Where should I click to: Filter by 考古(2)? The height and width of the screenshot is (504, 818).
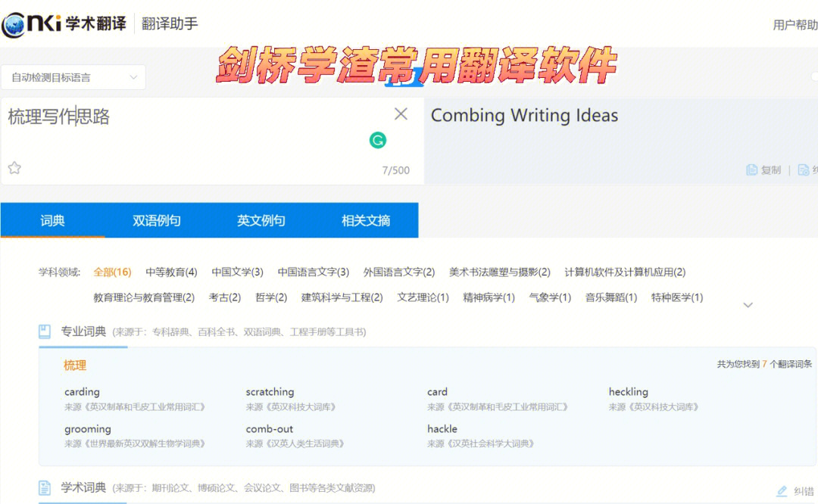225,297
